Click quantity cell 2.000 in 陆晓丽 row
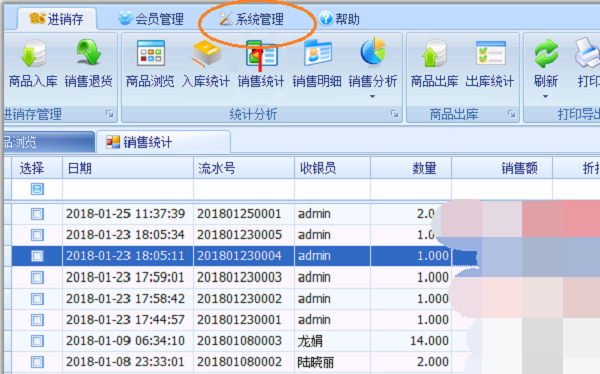 click(x=411, y=362)
